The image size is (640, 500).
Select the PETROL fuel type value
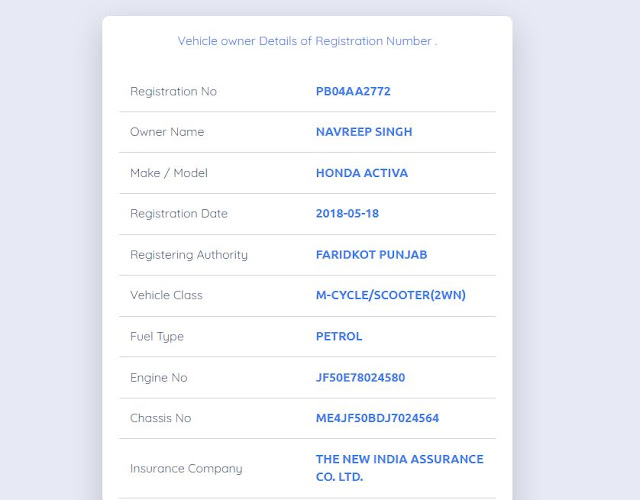(339, 336)
